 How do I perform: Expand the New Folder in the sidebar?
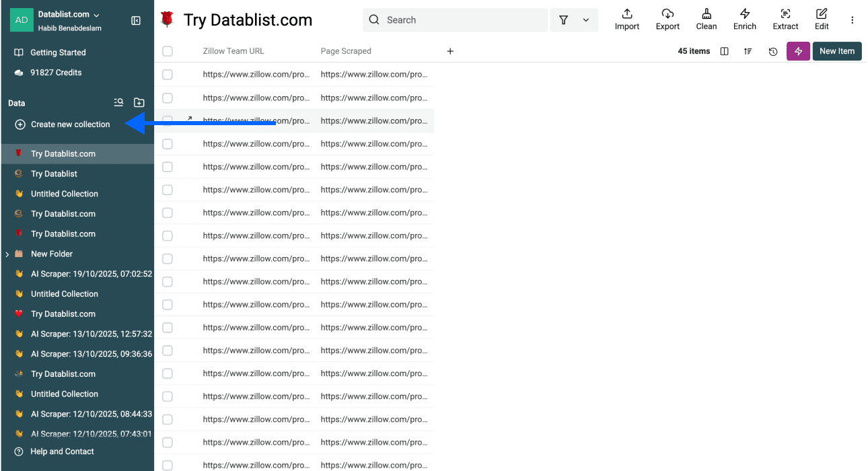pyautogui.click(x=7, y=254)
